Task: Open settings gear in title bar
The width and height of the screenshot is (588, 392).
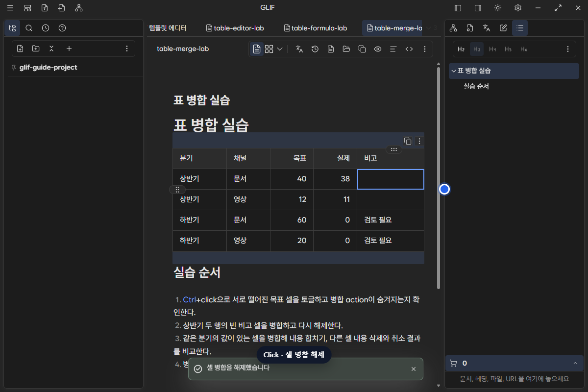Action: click(518, 8)
